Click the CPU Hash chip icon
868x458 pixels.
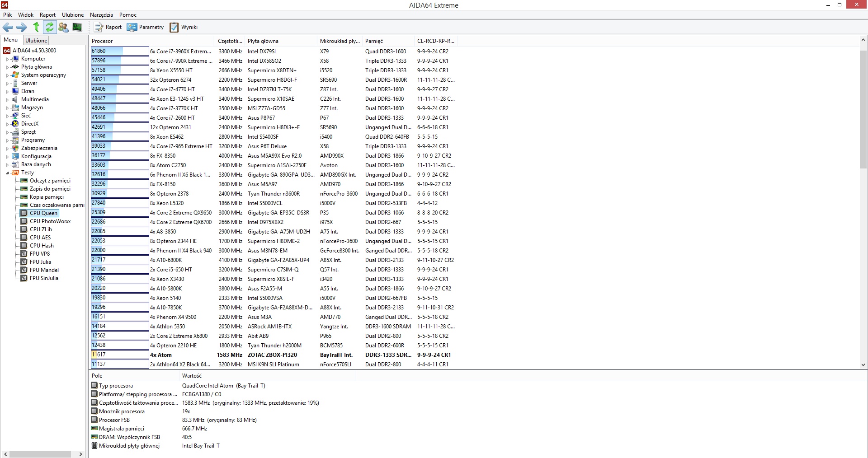pyautogui.click(x=24, y=246)
